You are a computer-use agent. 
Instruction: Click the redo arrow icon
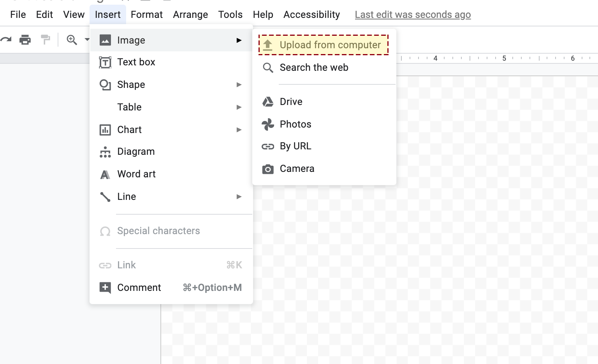point(6,40)
